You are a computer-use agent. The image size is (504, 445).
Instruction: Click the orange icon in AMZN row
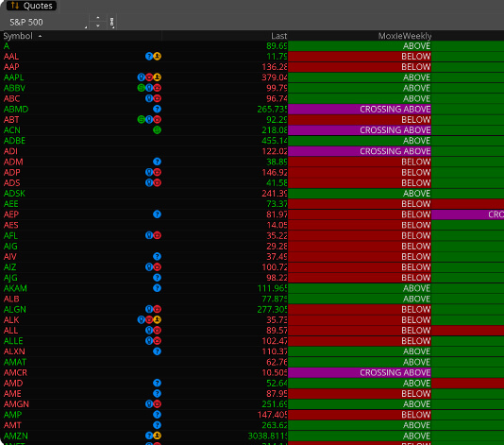click(158, 436)
